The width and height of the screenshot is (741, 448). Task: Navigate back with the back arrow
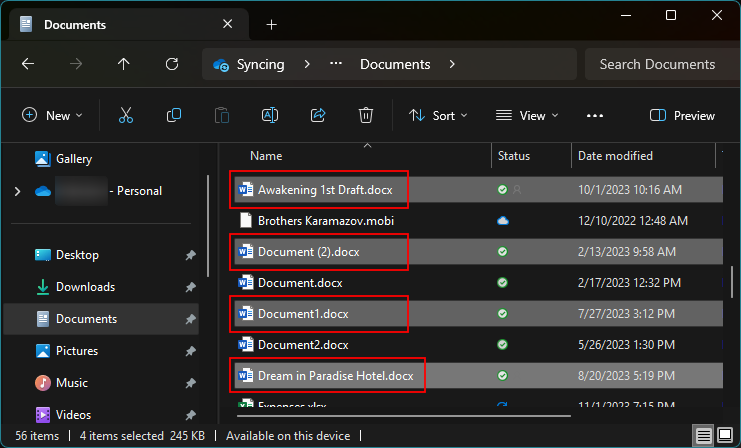point(28,64)
